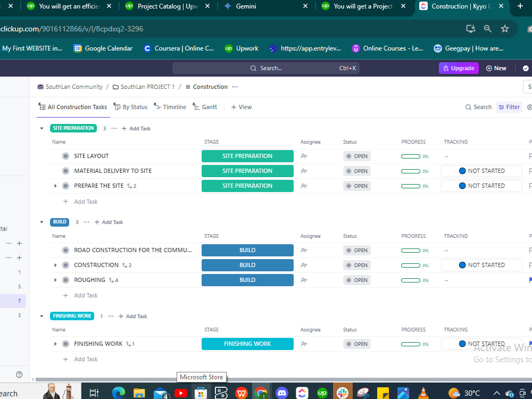
Task: Expand the PREPARE THE SITE subtasks
Action: (55, 186)
